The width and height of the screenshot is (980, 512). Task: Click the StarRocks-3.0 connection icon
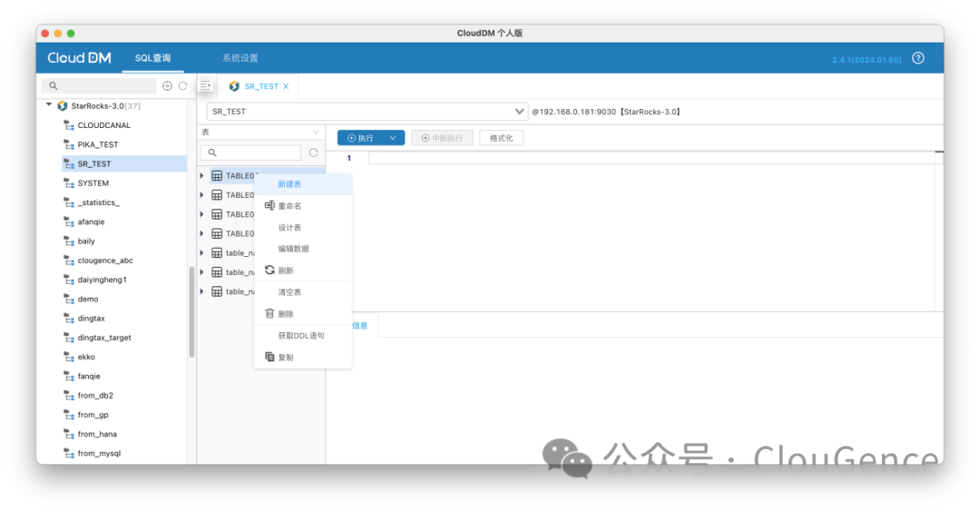click(63, 105)
